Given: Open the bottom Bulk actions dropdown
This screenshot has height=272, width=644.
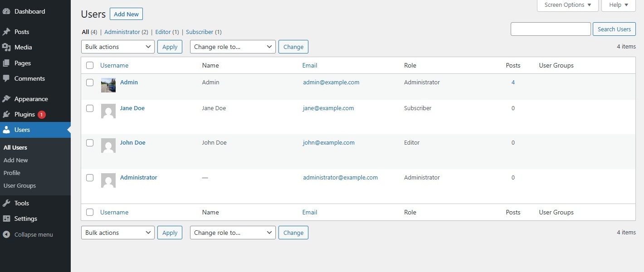Looking at the screenshot, I should point(118,233).
